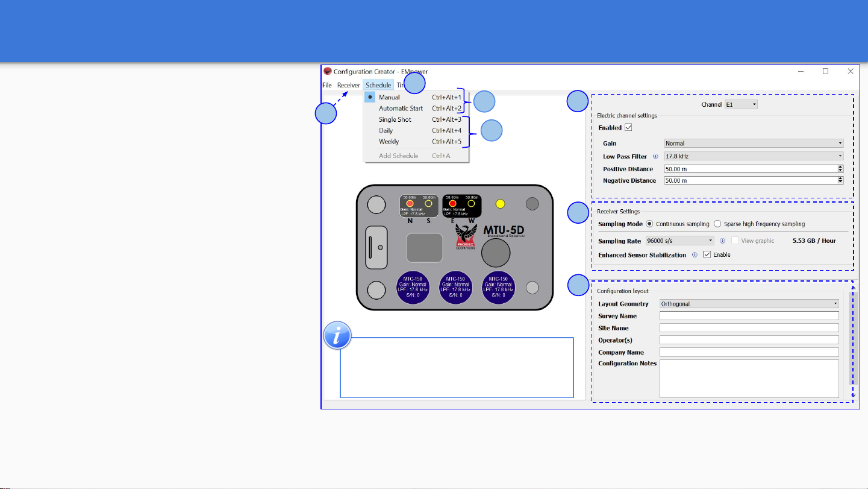The height and width of the screenshot is (489, 868).
Task: Click bottom-left round connector on receiver
Action: click(x=376, y=290)
